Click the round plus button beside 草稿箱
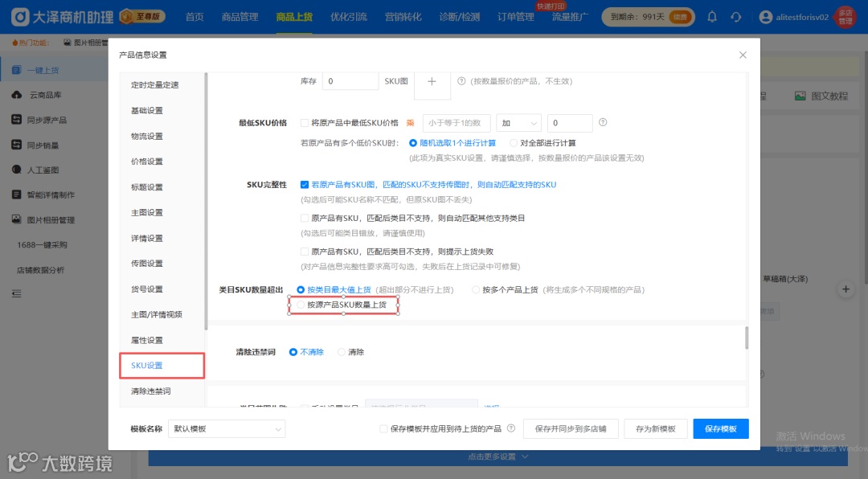The image size is (868, 479). 845,289
